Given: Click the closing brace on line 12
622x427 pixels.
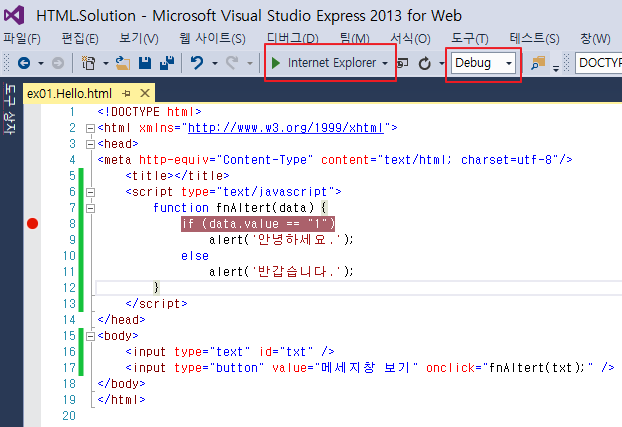Looking at the screenshot, I should coord(156,287).
